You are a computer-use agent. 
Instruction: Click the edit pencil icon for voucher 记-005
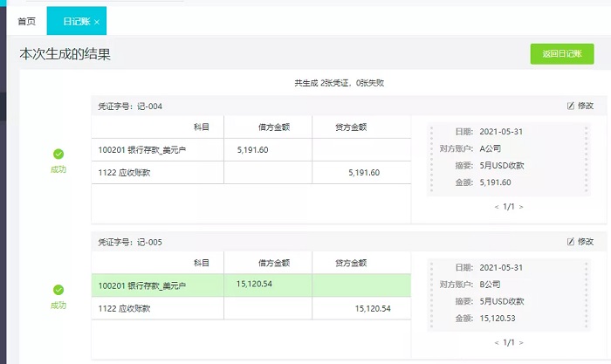tap(571, 241)
